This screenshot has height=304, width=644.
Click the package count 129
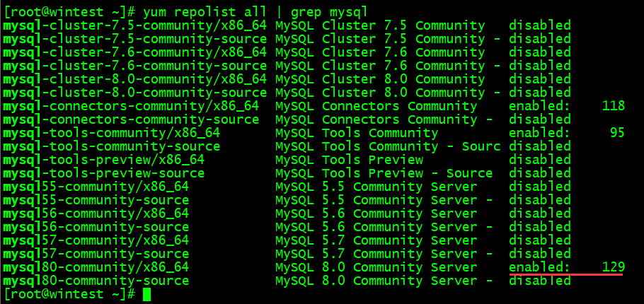click(x=613, y=267)
